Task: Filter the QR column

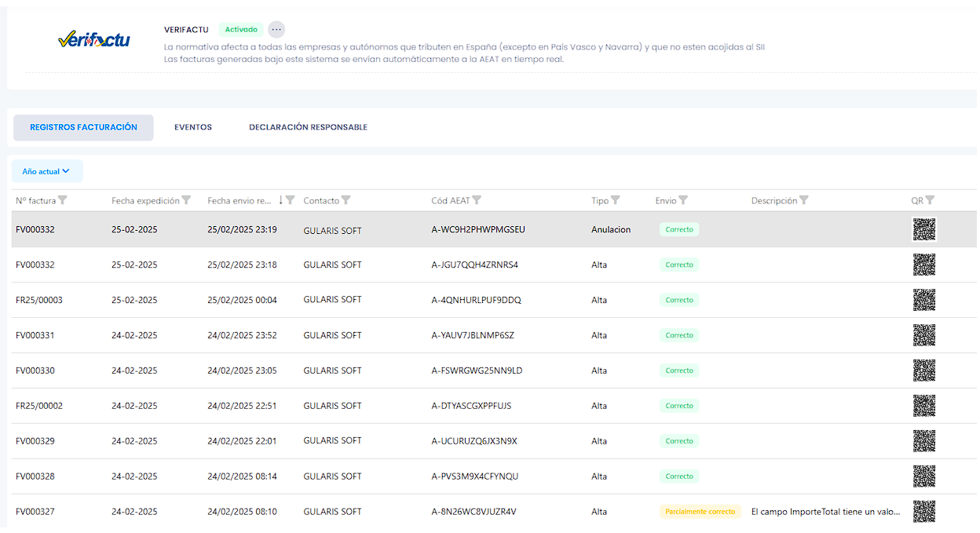Action: point(931,200)
